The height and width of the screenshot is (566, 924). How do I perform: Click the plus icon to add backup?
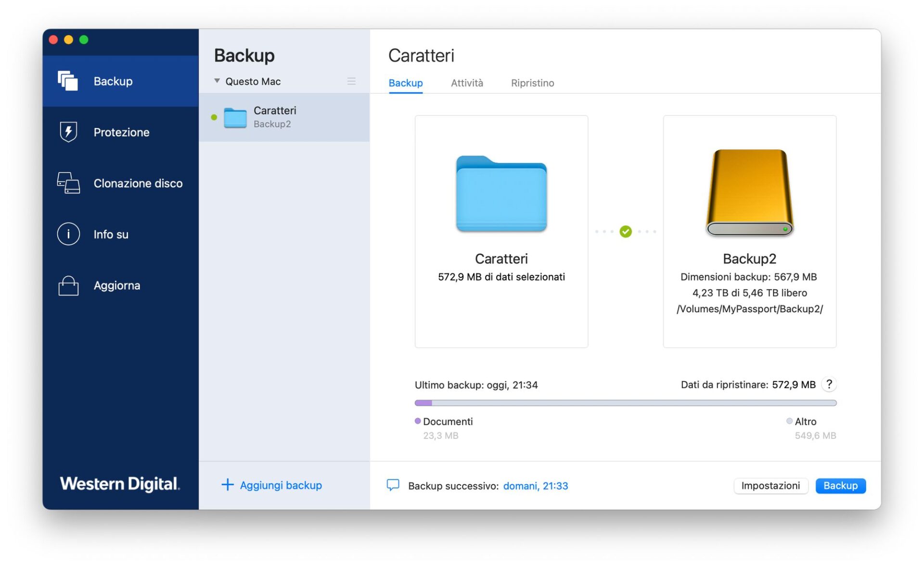pos(227,485)
